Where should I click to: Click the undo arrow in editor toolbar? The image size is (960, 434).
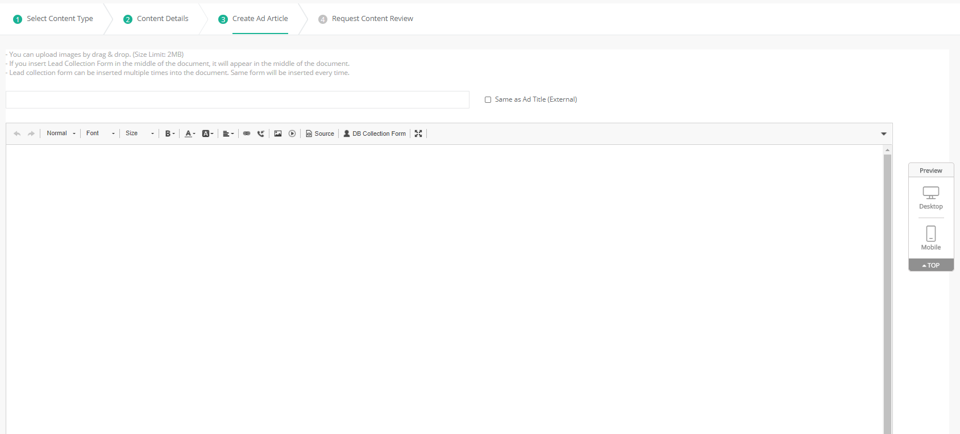point(17,133)
